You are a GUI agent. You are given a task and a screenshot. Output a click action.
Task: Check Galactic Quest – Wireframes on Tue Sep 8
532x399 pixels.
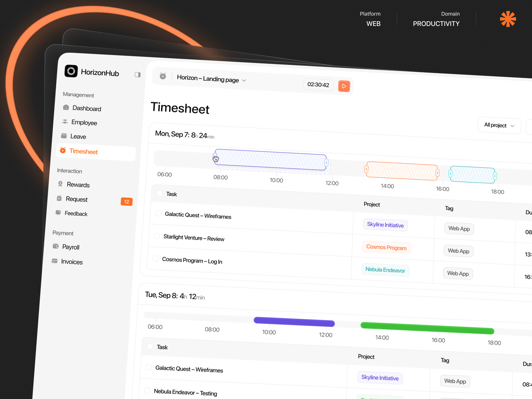149,367
